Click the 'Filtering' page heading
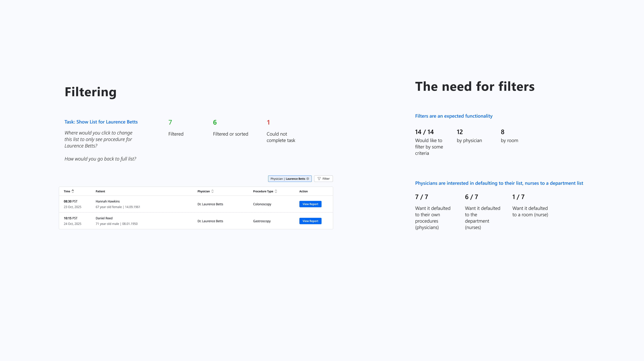644x361 pixels. (91, 92)
